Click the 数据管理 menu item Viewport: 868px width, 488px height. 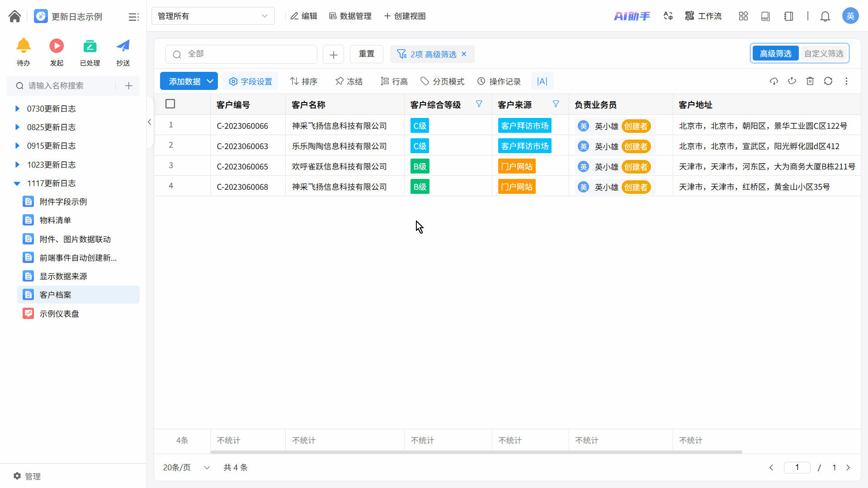pos(350,16)
